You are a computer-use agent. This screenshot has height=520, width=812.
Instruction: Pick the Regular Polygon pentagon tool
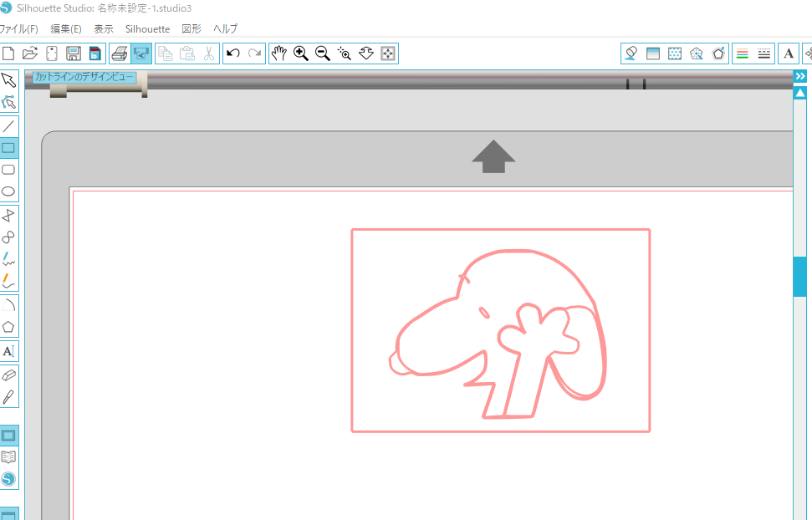(x=9, y=326)
